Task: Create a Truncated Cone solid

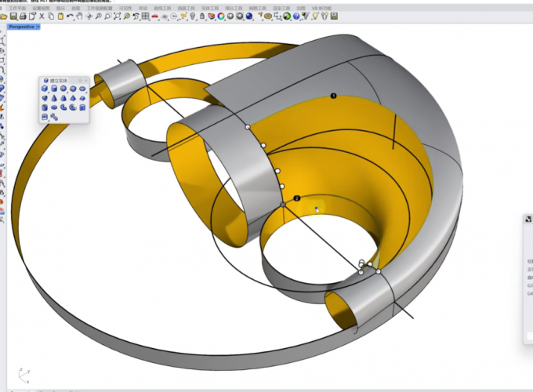Action: click(x=63, y=98)
